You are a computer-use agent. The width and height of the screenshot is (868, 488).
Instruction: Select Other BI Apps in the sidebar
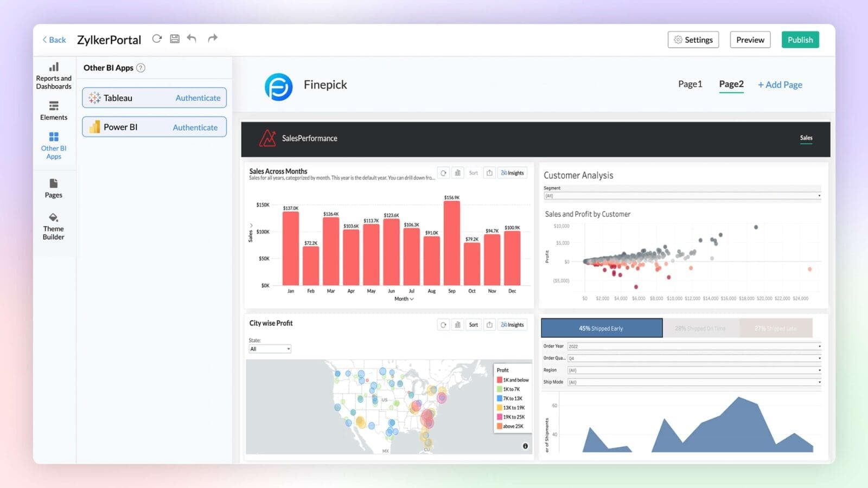[x=54, y=145]
